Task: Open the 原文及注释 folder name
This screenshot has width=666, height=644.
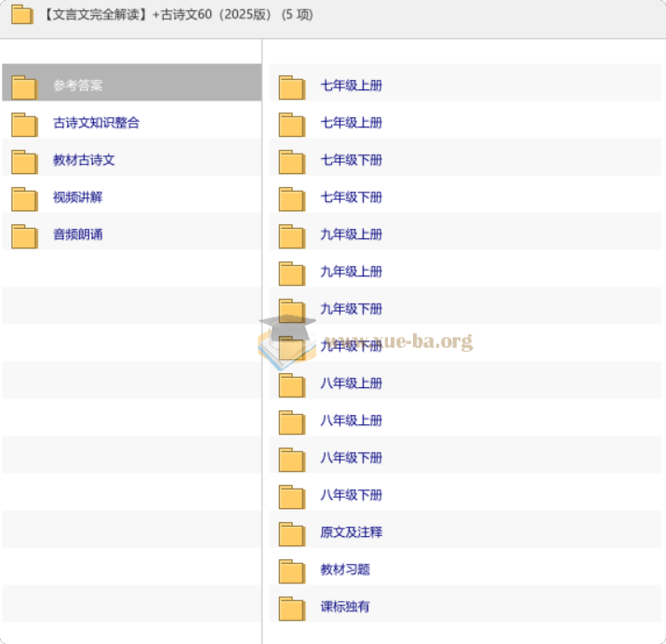Action: (x=352, y=532)
